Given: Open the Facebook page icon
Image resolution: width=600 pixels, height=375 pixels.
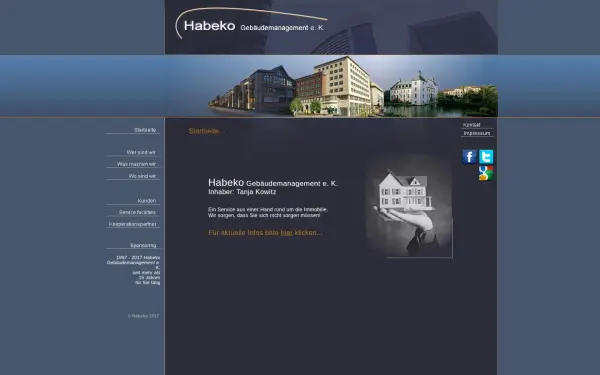Looking at the screenshot, I should coord(470,157).
